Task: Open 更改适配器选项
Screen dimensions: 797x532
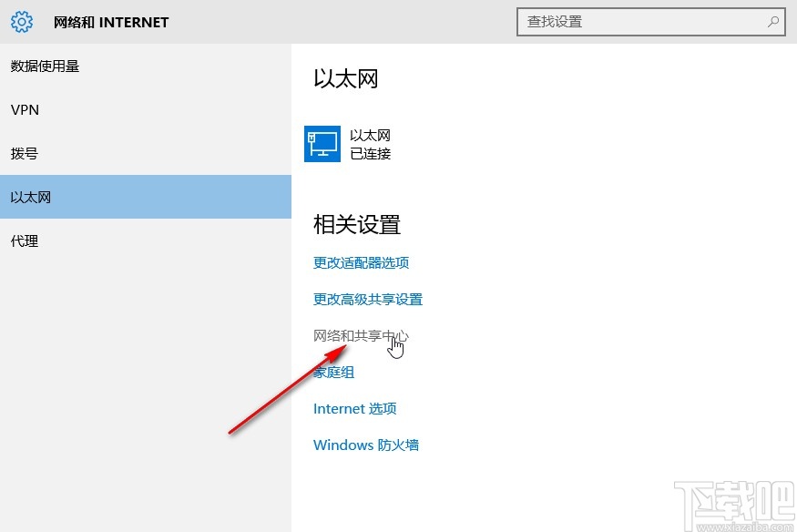Action: (x=361, y=262)
